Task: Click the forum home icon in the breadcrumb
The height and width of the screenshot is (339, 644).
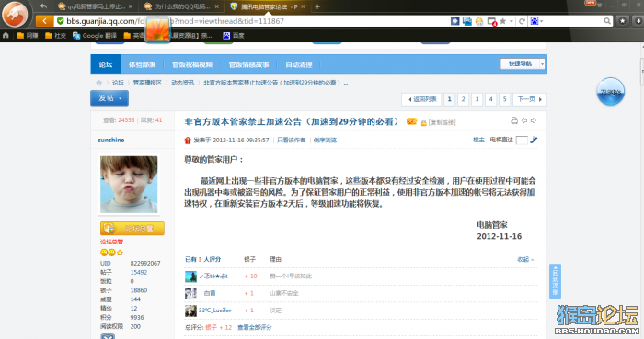Action: (x=98, y=83)
